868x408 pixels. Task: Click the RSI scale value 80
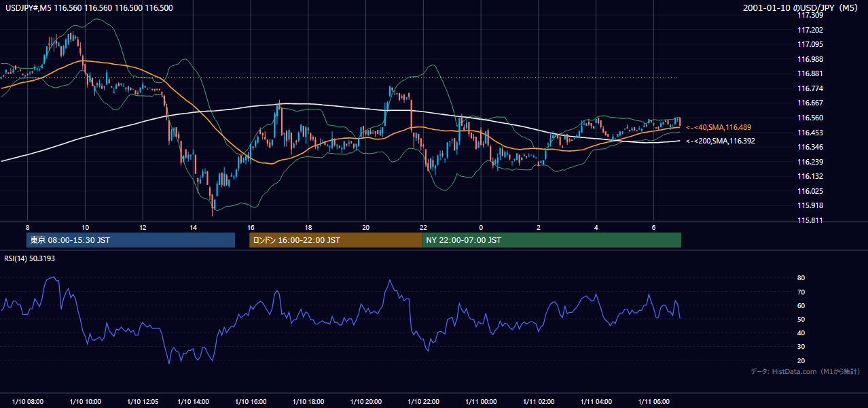coord(801,278)
